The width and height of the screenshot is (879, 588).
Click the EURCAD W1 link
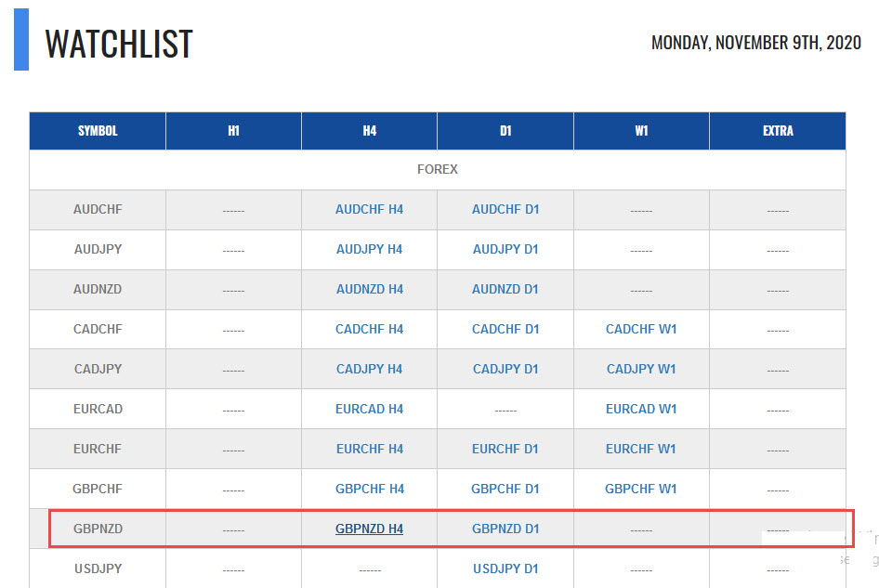coord(641,410)
